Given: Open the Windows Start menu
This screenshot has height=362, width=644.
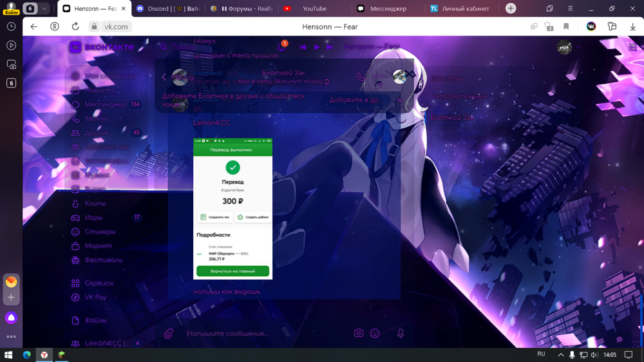Looking at the screenshot, I should (x=8, y=355).
